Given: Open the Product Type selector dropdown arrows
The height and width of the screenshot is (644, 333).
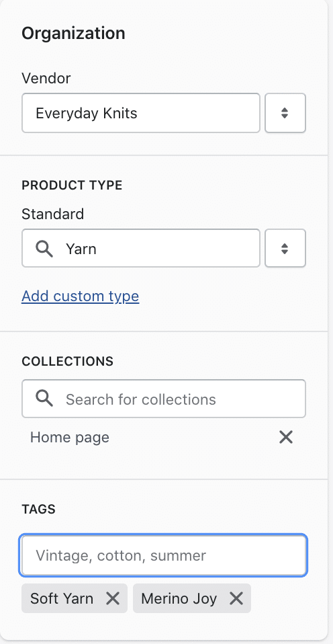Looking at the screenshot, I should tap(285, 248).
